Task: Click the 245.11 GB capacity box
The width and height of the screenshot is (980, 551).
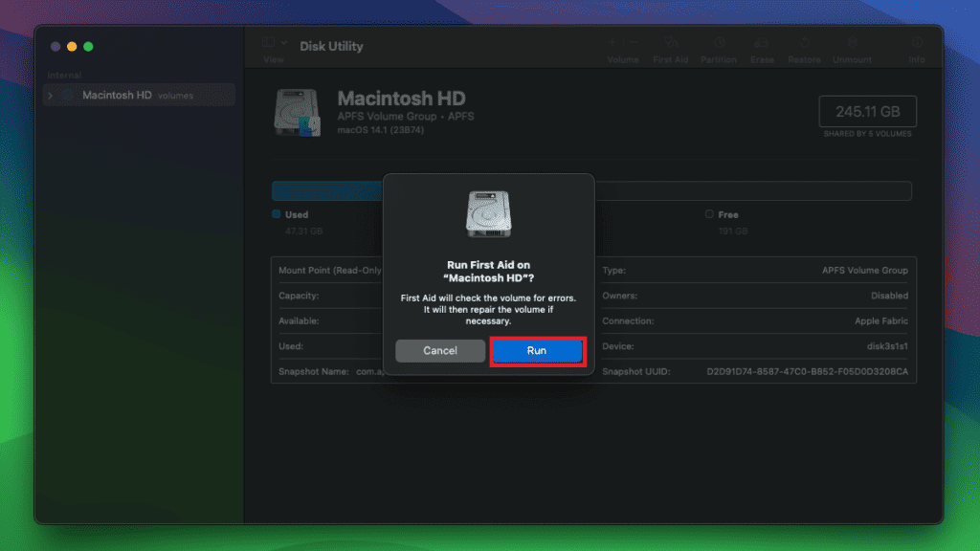Action: tap(867, 111)
